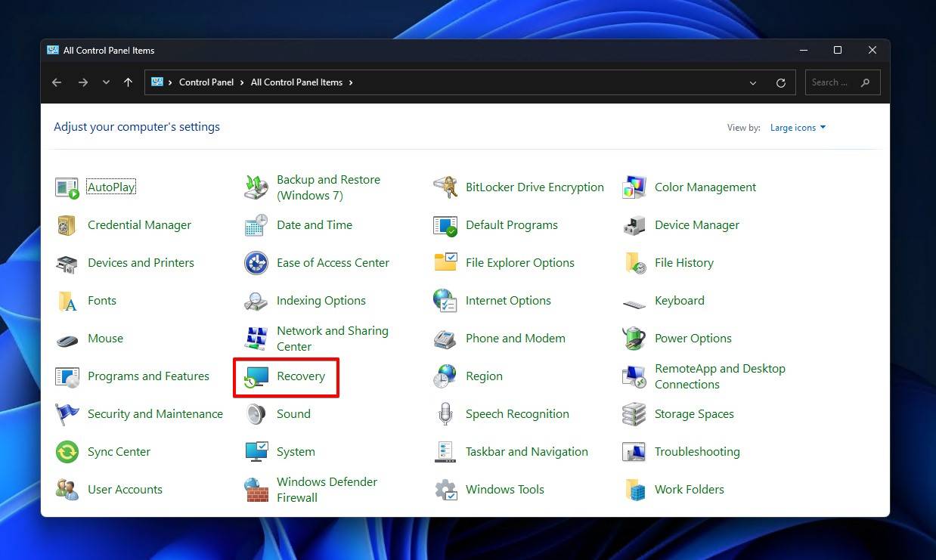Open the Sound speaker icon
This screenshot has height=560, width=936.
click(x=256, y=414)
